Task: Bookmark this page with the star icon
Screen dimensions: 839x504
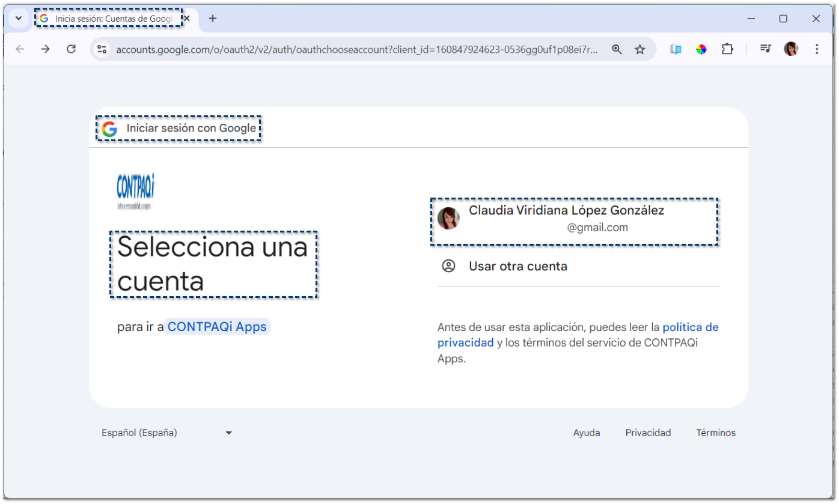Action: point(640,49)
